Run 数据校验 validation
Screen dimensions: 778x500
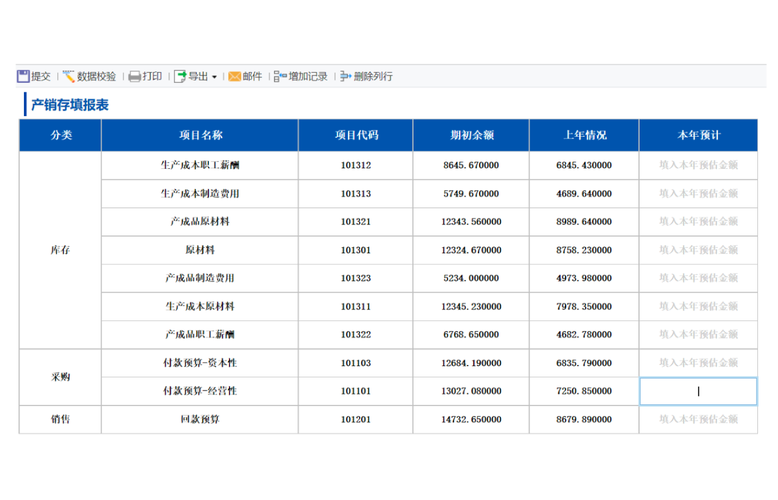point(96,76)
